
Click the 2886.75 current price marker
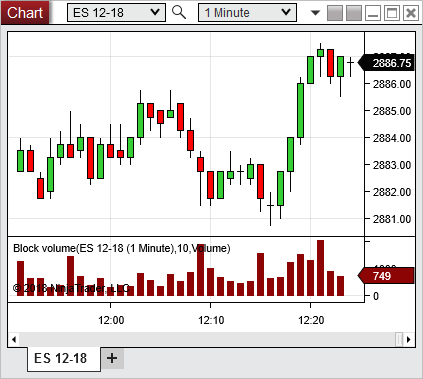tap(386, 63)
